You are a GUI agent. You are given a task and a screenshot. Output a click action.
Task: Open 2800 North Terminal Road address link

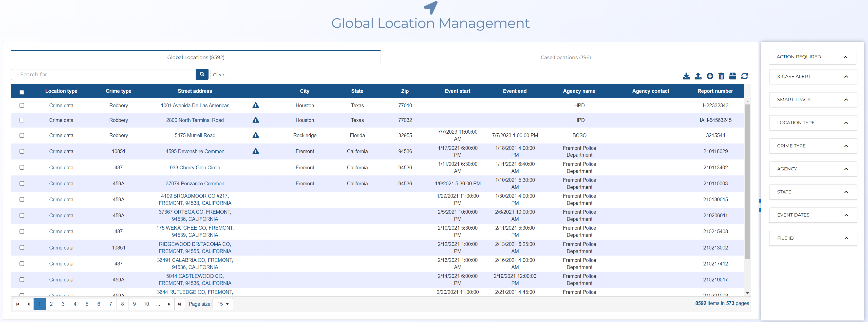pyautogui.click(x=195, y=120)
